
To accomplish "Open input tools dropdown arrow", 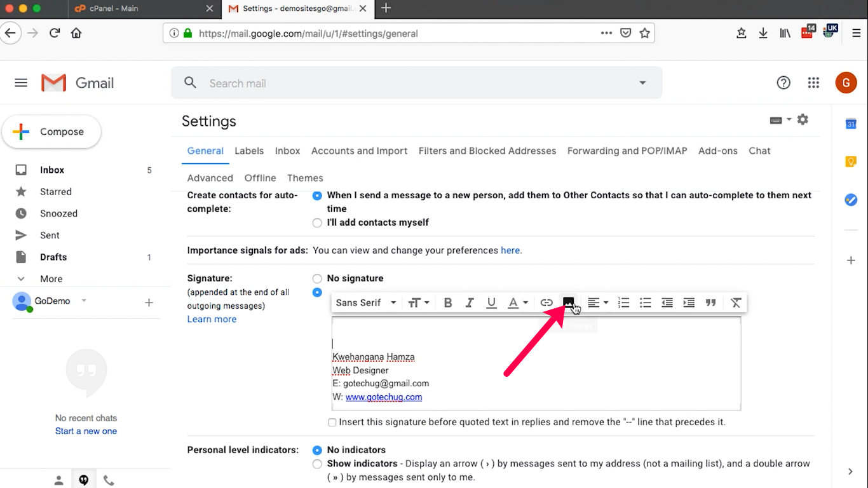I will click(789, 119).
